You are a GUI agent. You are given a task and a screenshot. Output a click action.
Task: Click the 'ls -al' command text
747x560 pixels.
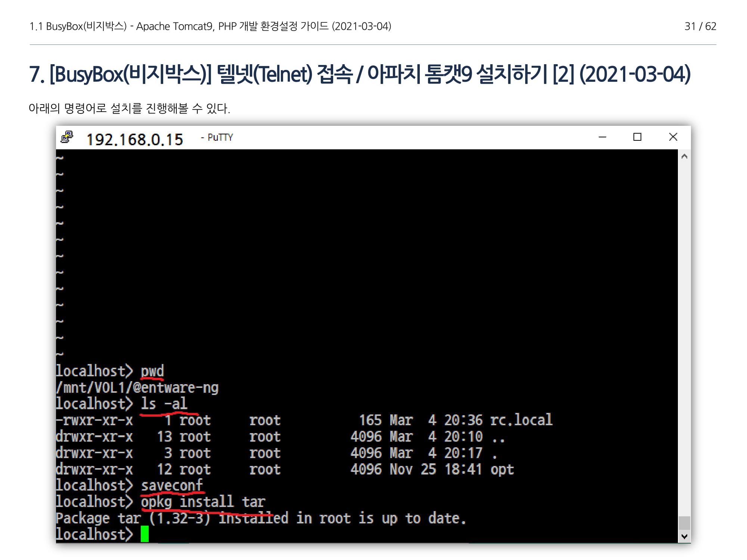[164, 404]
